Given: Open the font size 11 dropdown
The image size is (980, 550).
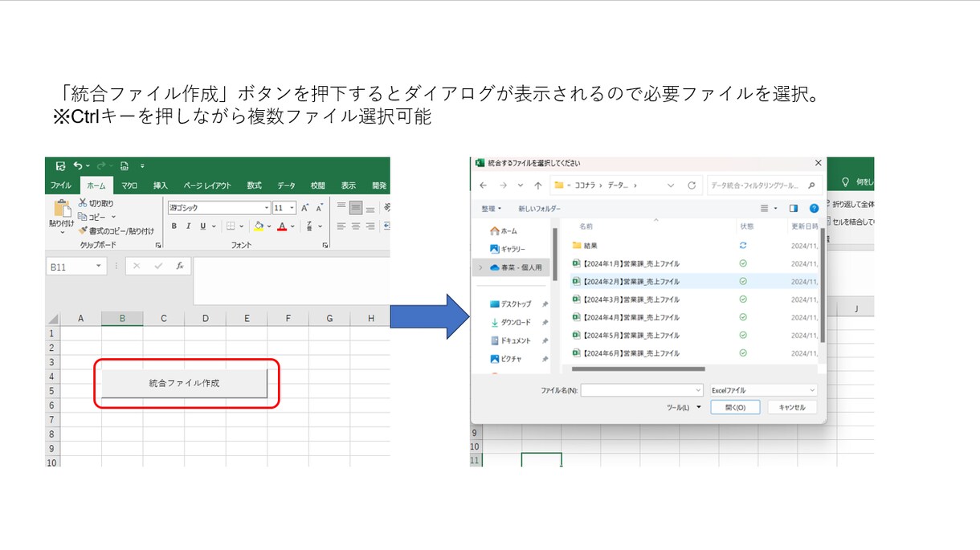Looking at the screenshot, I should [x=292, y=208].
